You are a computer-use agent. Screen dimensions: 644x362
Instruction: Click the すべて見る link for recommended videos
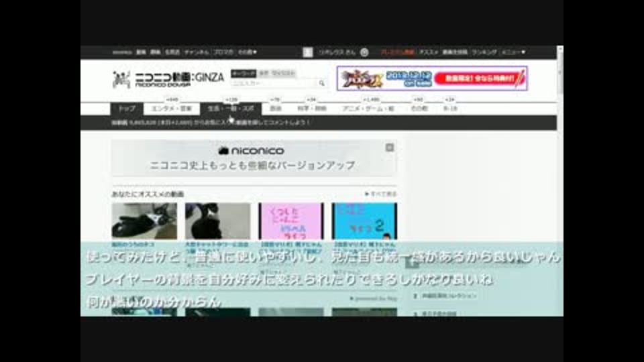(381, 194)
